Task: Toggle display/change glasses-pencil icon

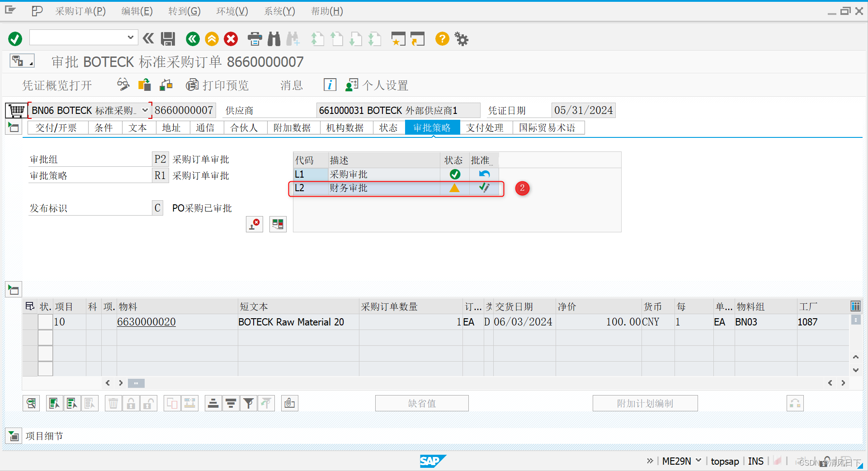Action: pyautogui.click(x=123, y=85)
